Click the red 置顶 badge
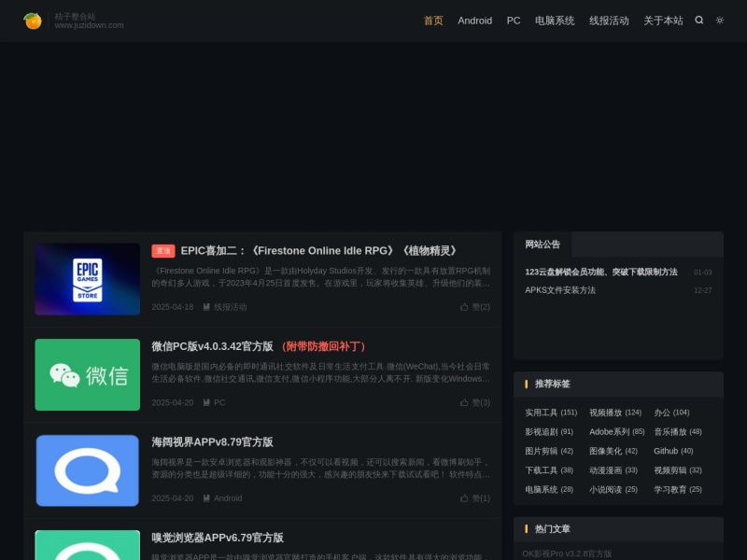Viewport: 747px width, 560px height. coord(163,251)
